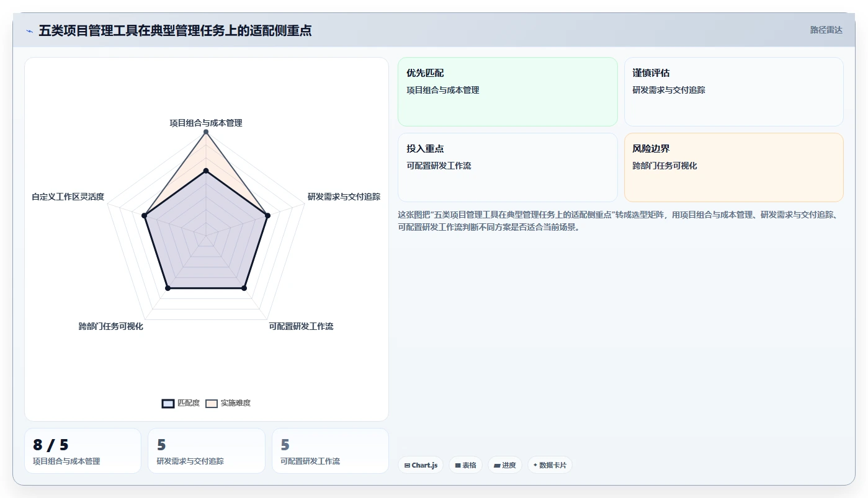868x498 pixels.
Task: Toggle the 匹配度 legend swatch
Action: click(168, 403)
